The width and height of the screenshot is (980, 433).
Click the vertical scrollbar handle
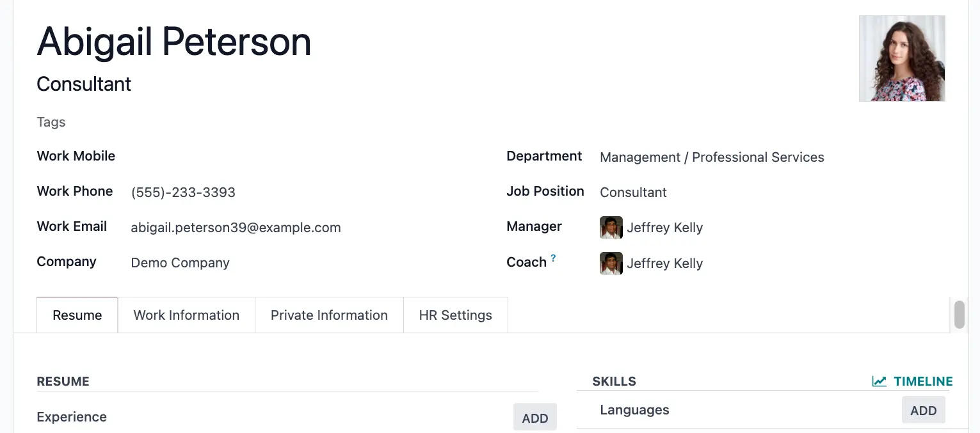(x=959, y=315)
